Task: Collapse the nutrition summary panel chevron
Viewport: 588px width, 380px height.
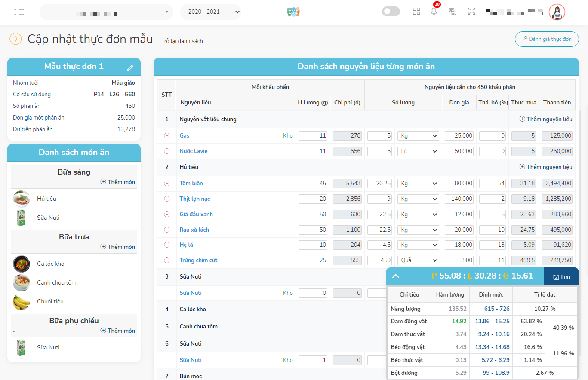Action: [396, 276]
